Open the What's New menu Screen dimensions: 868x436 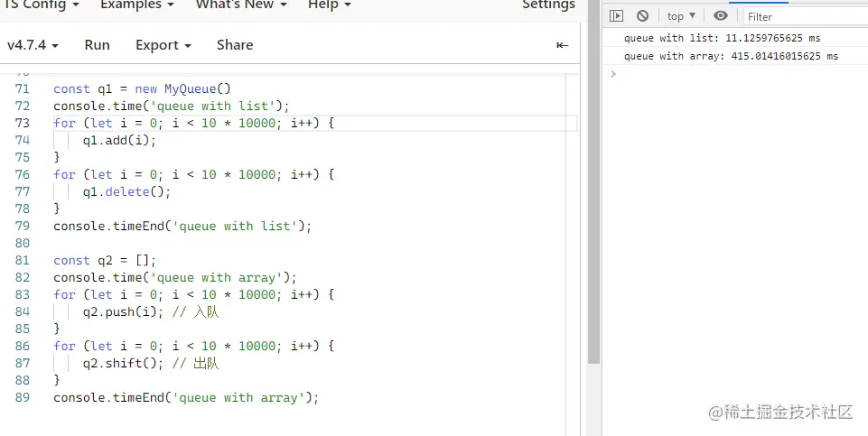click(241, 5)
